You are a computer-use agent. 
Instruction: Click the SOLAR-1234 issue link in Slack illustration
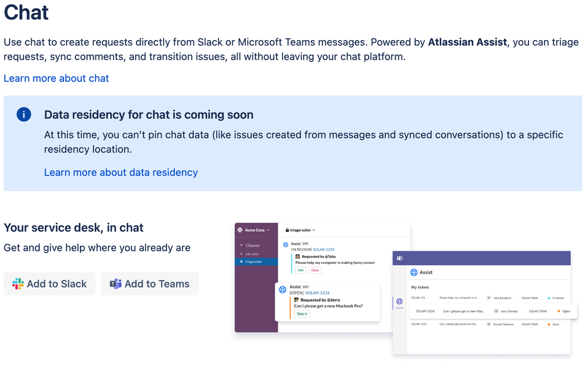tap(317, 293)
